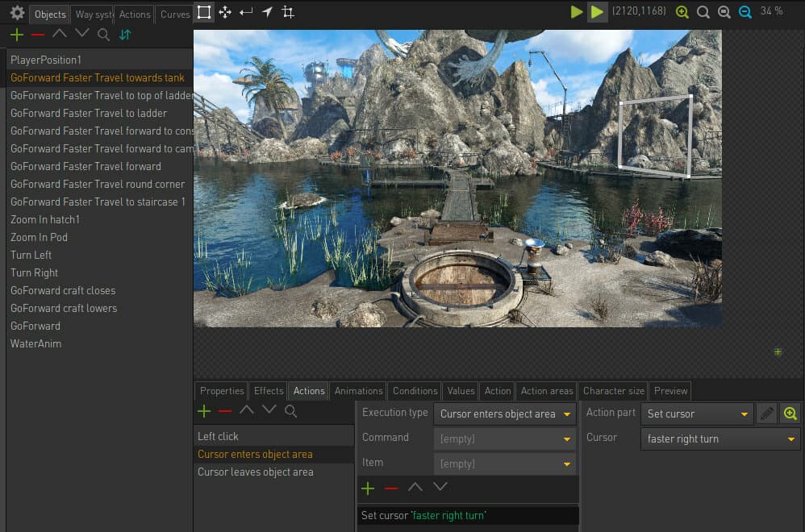The image size is (805, 532).
Task: Select GoForward Faster Travel round corner
Action: [99, 184]
